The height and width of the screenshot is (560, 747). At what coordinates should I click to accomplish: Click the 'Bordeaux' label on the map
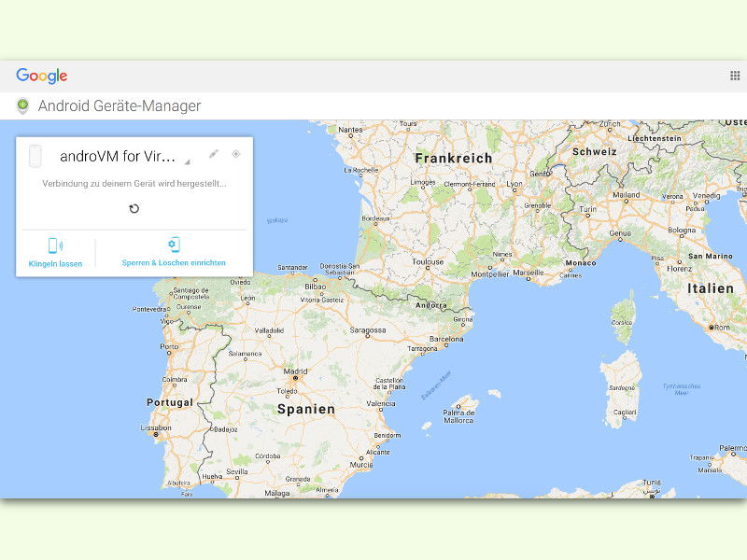[376, 218]
